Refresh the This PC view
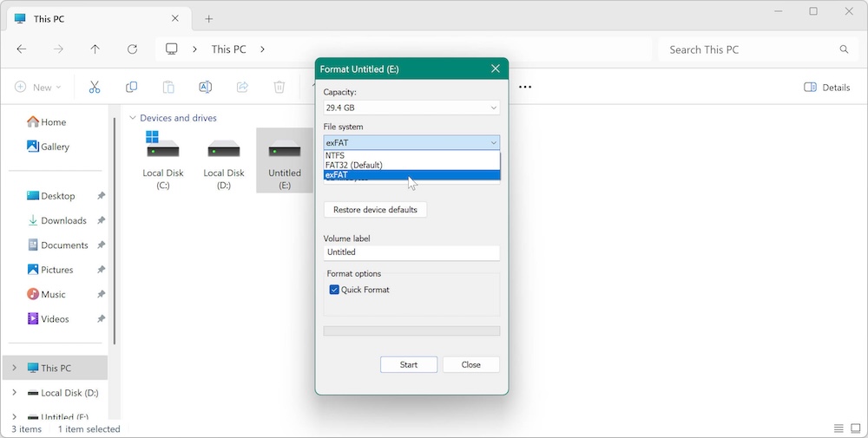Screen dimensions: 868x438 coord(132,49)
